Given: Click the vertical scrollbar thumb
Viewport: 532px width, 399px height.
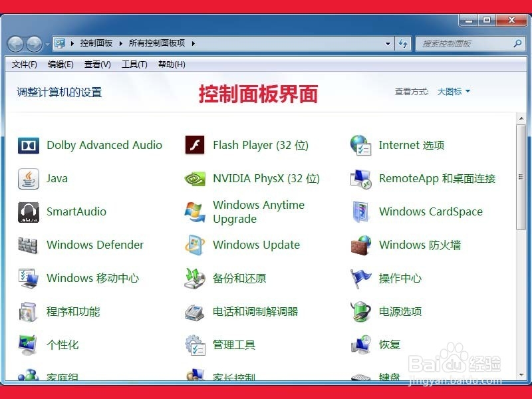Looking at the screenshot, I should coord(521,177).
